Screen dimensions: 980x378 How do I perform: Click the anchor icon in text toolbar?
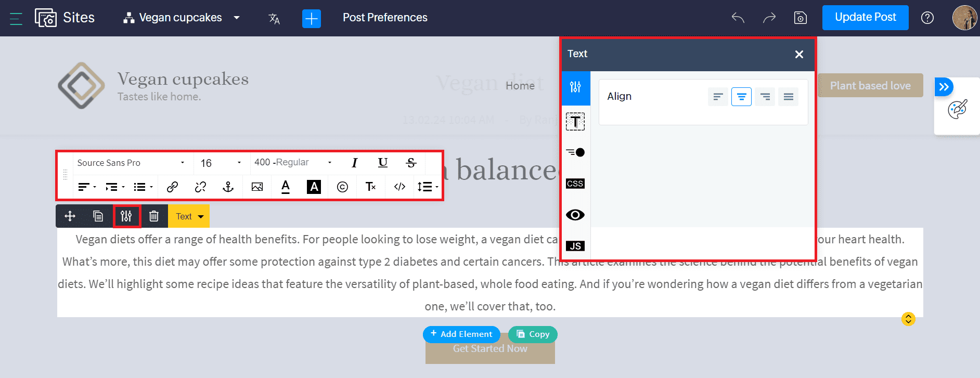(228, 187)
